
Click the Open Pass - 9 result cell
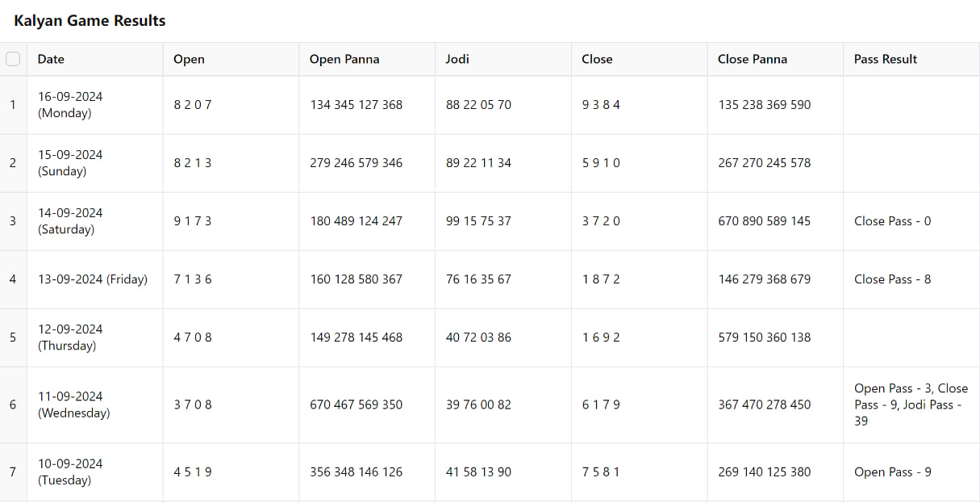[x=911, y=472]
